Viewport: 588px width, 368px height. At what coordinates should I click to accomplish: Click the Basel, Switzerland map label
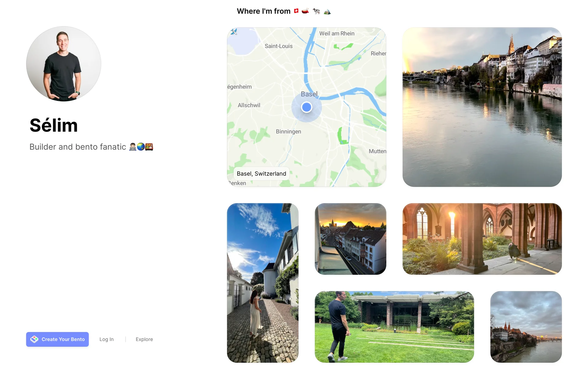[x=261, y=174]
